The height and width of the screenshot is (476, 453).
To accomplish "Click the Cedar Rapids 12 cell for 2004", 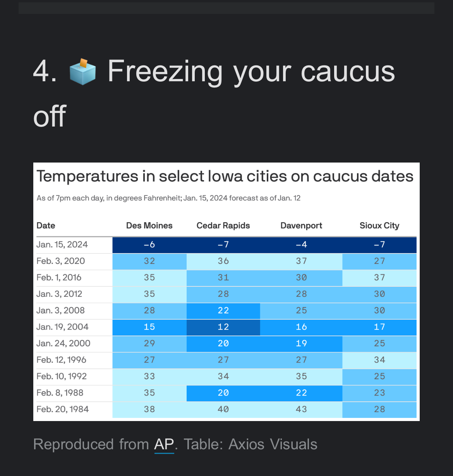I will [x=223, y=327].
